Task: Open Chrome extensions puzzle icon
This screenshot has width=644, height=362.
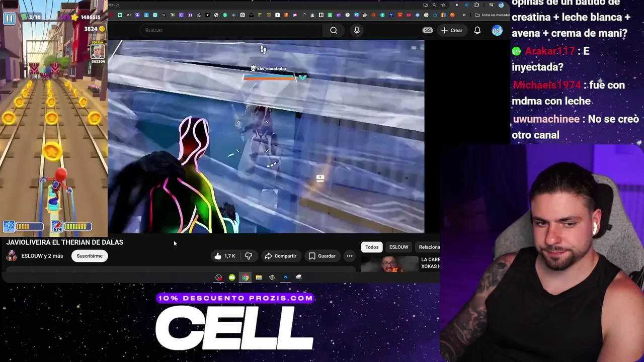Action: 476,5
